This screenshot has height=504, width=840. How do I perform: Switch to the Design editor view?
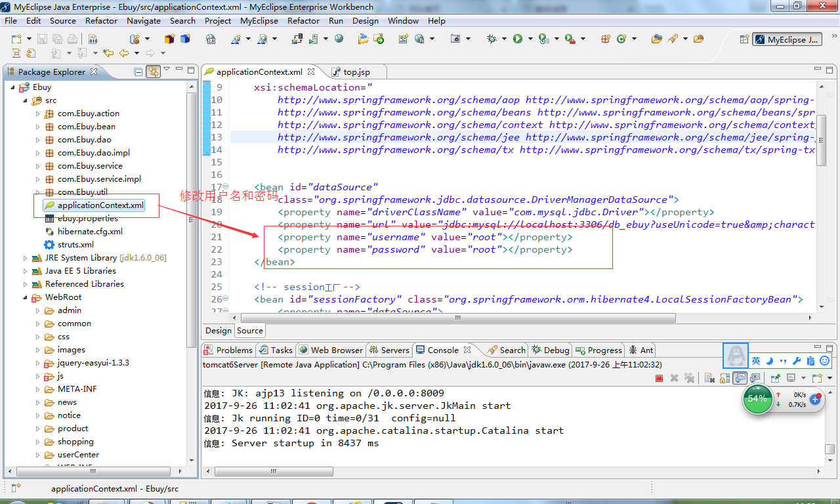[x=219, y=331]
